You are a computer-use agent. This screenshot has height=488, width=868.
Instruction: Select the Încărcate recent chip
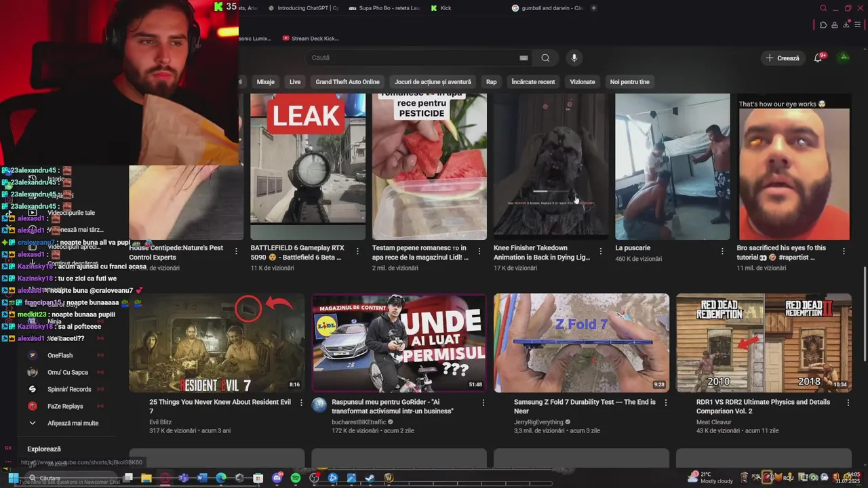pyautogui.click(x=533, y=82)
